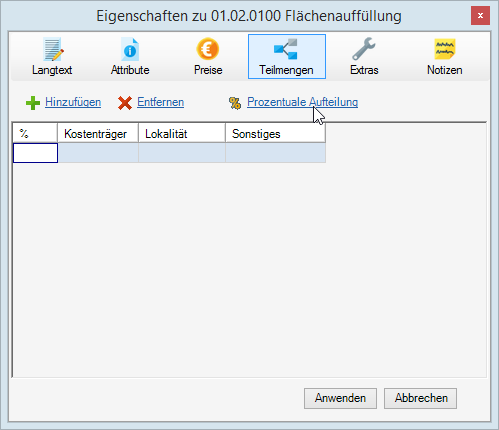The width and height of the screenshot is (499, 430).
Task: Switch to the Langtext label
Action: (x=52, y=70)
